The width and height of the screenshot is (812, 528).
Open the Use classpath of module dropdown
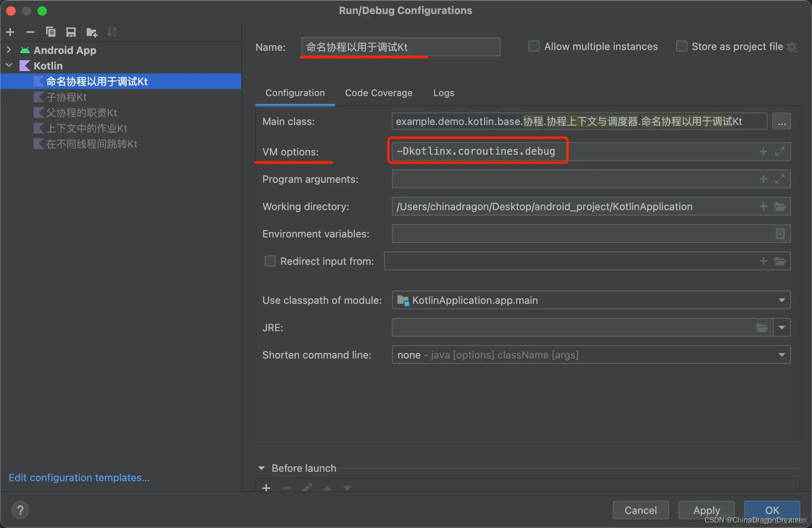[782, 300]
